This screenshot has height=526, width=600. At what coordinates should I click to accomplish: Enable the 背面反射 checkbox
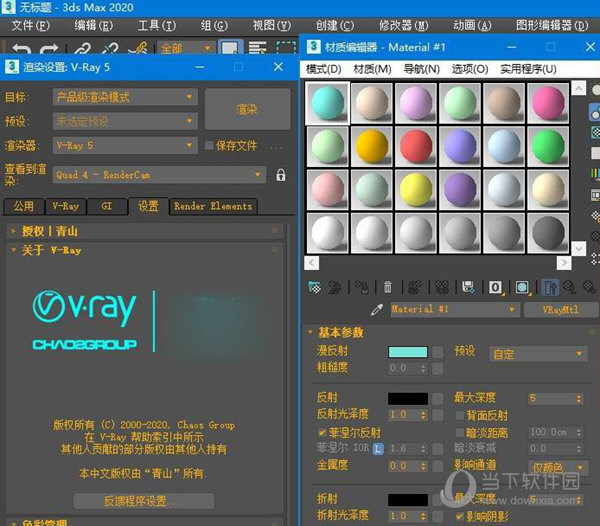[x=460, y=415]
